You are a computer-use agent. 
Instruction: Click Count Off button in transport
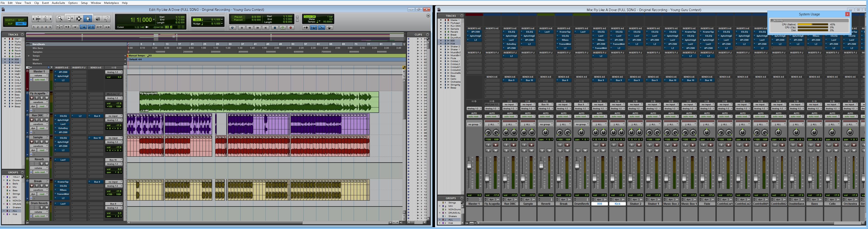coord(310,17)
